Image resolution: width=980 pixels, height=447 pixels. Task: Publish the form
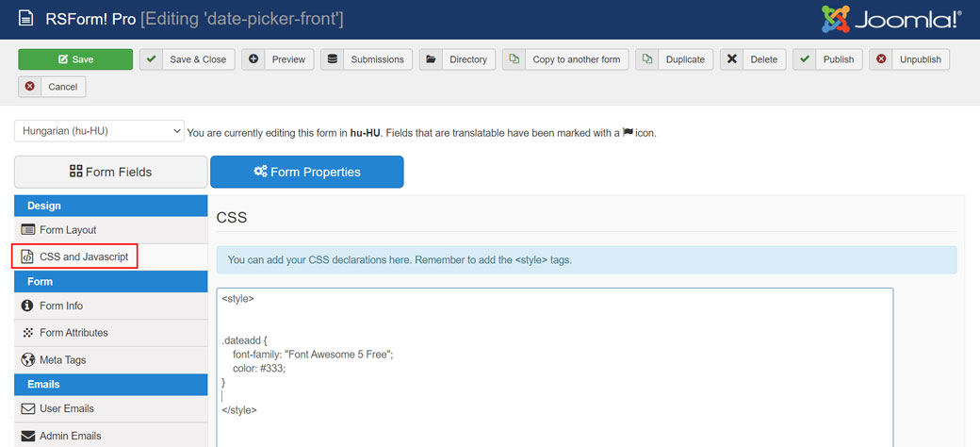pos(828,59)
